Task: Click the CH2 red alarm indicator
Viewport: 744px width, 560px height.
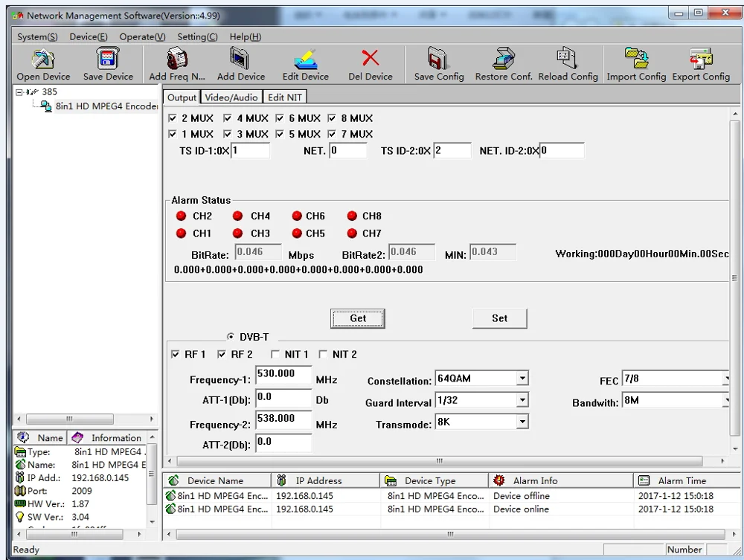Action: [181, 216]
